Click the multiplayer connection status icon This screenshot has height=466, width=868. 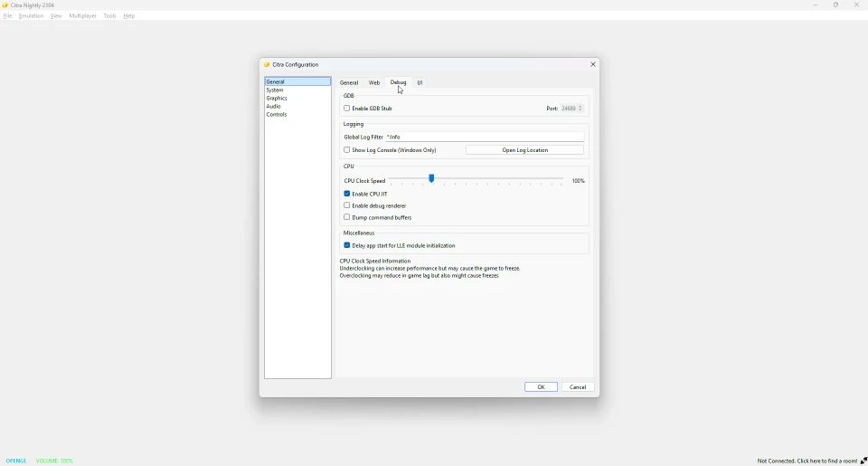[863, 461]
